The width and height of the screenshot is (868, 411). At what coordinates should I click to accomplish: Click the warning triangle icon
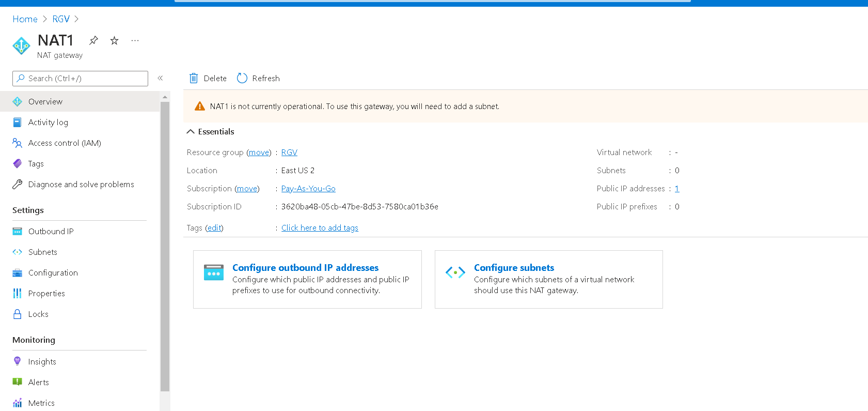pyautogui.click(x=200, y=106)
